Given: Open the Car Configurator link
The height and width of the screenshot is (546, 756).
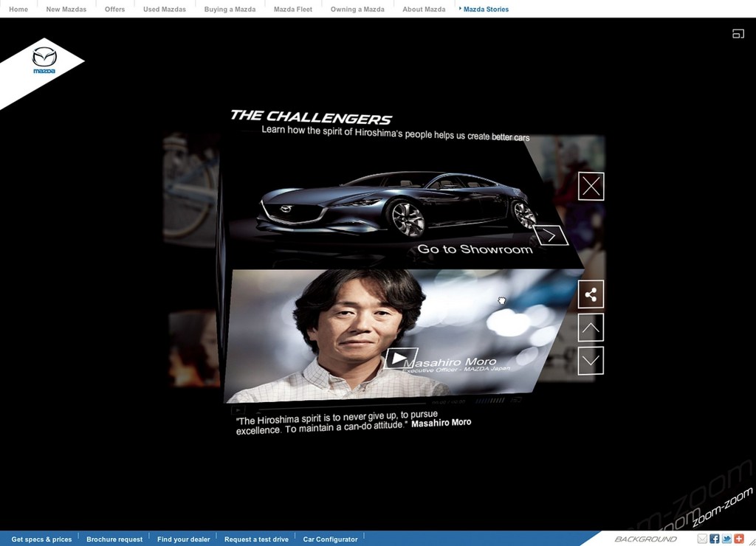Looking at the screenshot, I should pyautogui.click(x=330, y=539).
